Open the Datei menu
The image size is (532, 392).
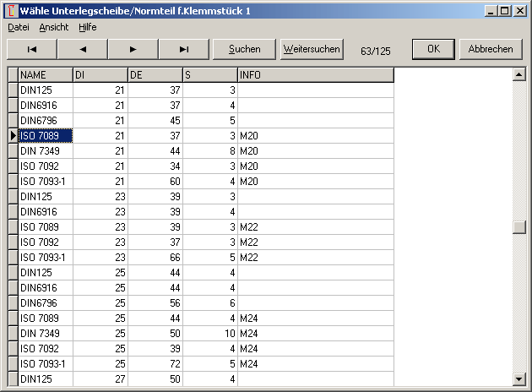click(x=19, y=27)
